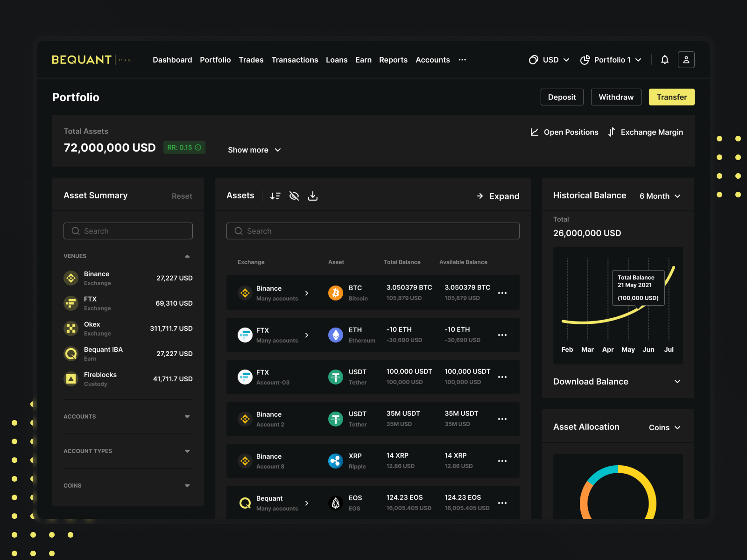Collapse the VENUES section

pyautogui.click(x=187, y=256)
